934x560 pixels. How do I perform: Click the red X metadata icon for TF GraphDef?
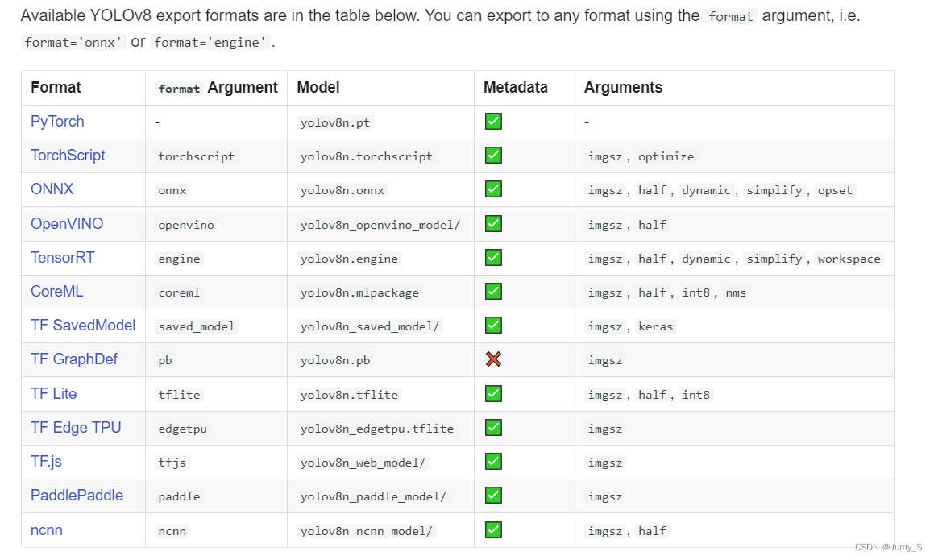click(493, 359)
